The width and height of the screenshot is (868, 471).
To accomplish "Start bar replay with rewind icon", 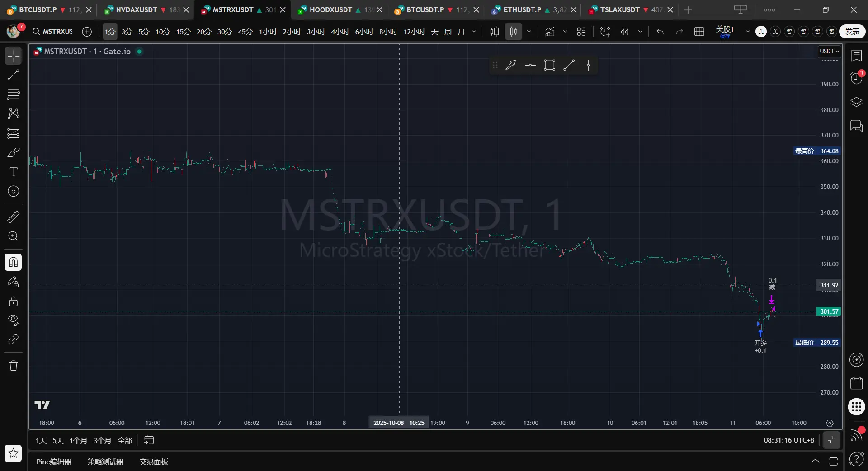I will (625, 32).
